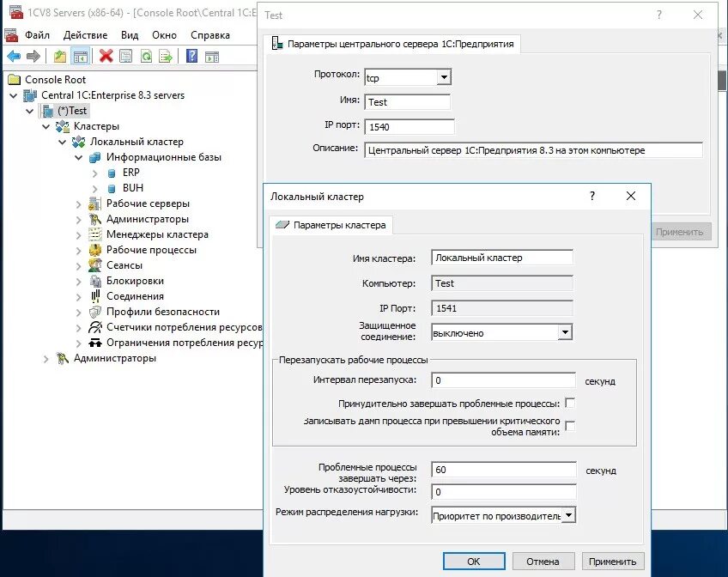Click the Проблемные процессы завершать через field
The width and height of the screenshot is (728, 577).
504,470
